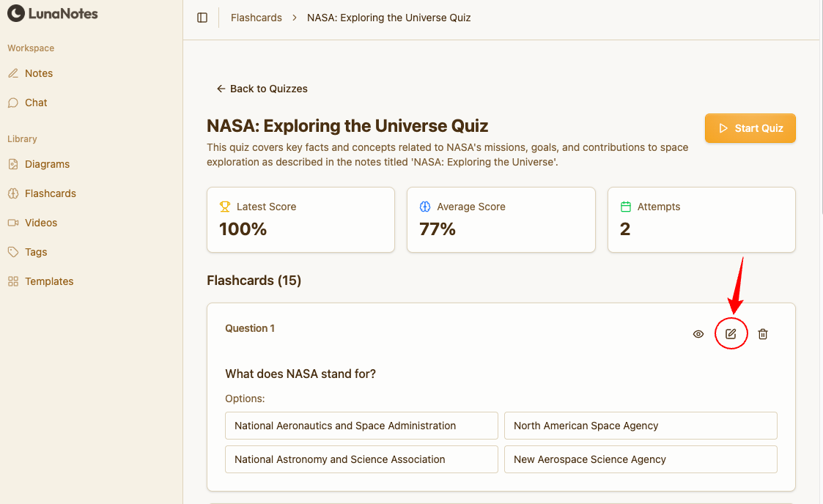
Task: Pick New Aerospace Science Agency option
Action: [x=640, y=459]
